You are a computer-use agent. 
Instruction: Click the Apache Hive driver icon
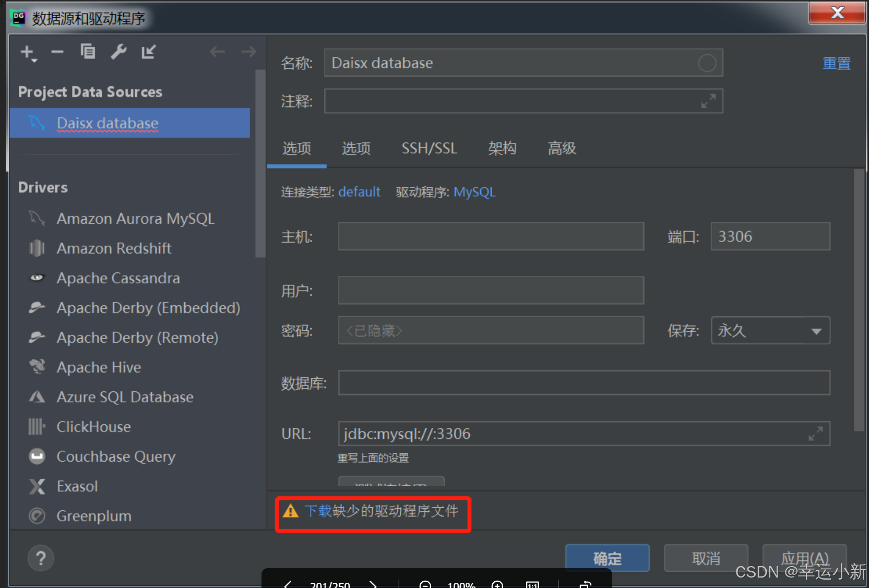click(x=37, y=367)
